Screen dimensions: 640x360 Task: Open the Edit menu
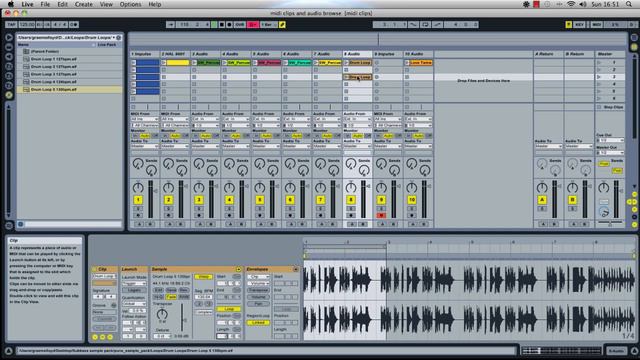pyautogui.click(x=62, y=4)
